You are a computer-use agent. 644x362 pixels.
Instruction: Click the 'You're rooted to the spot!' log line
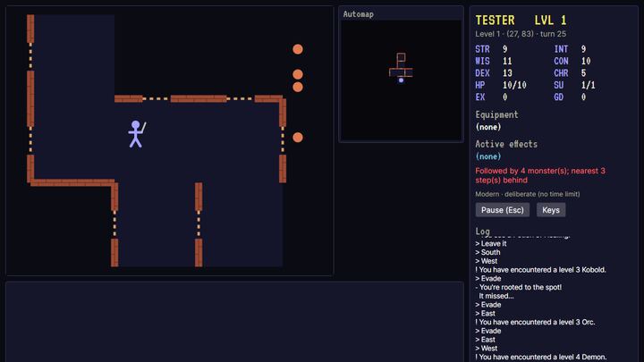(x=518, y=287)
